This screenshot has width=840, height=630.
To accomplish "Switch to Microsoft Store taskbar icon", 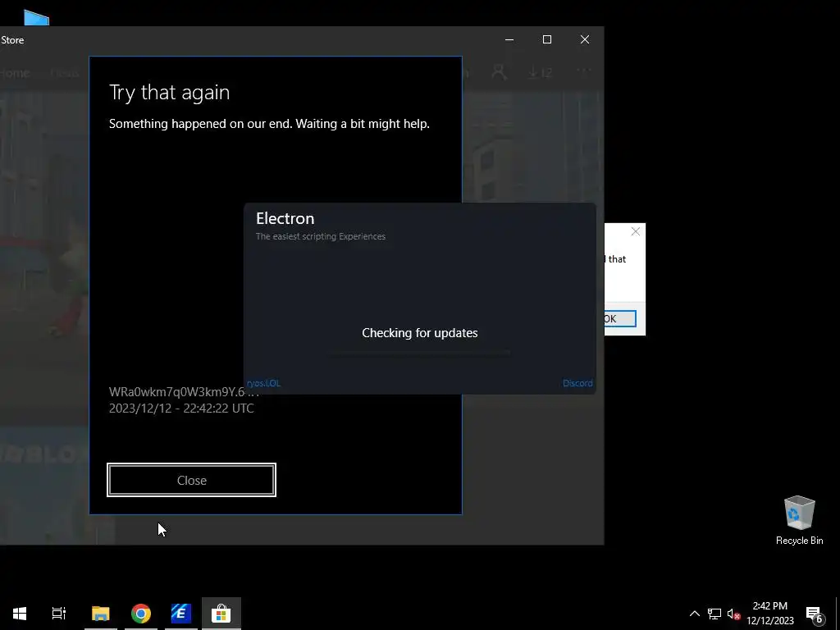I will [x=221, y=614].
